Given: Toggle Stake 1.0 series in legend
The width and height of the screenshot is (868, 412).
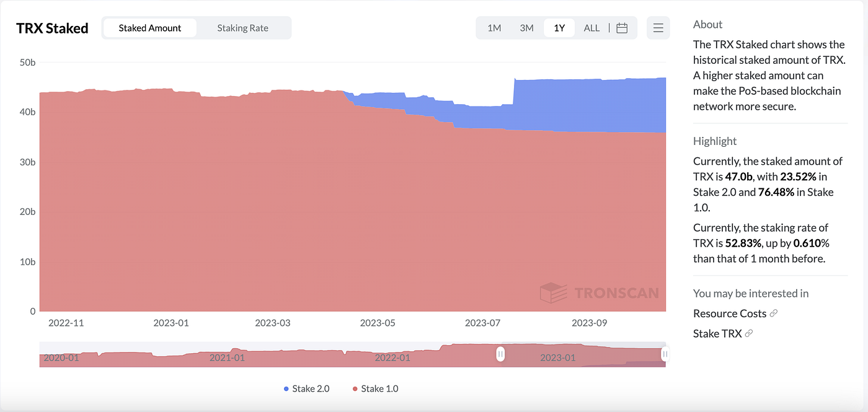Looking at the screenshot, I should tap(375, 388).
